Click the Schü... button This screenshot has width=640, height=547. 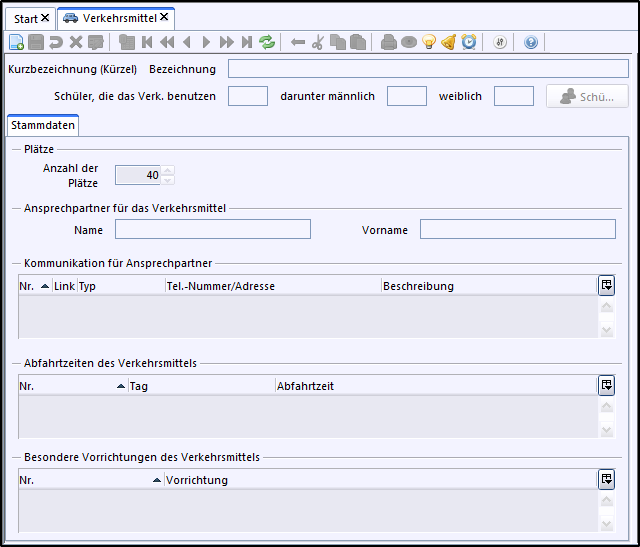click(587, 96)
